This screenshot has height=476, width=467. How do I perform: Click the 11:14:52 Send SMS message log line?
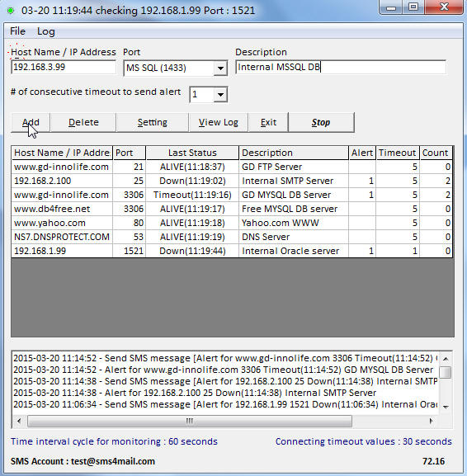[x=225, y=358]
